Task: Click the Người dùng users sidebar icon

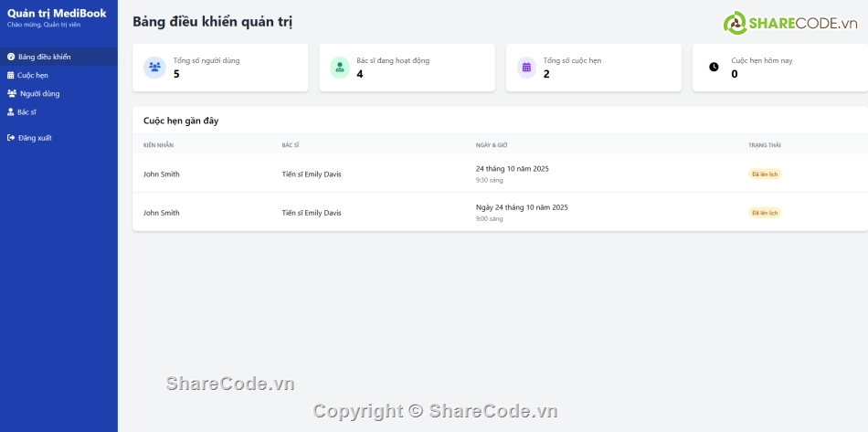Action: pyautogui.click(x=12, y=93)
